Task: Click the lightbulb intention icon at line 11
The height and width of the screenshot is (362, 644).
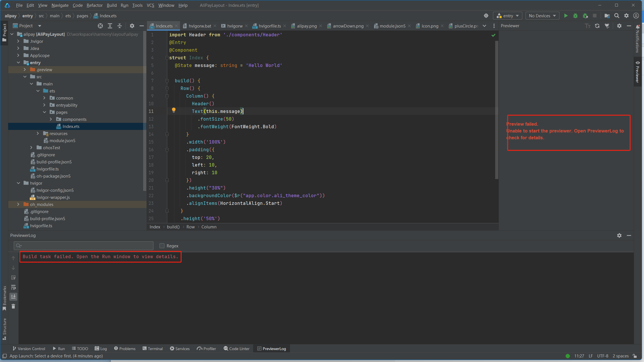Action: tap(174, 110)
